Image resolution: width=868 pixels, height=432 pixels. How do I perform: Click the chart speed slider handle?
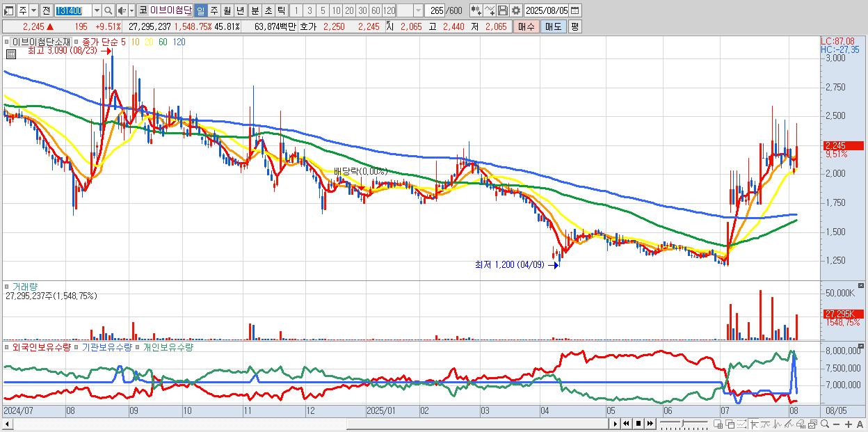coord(683,422)
